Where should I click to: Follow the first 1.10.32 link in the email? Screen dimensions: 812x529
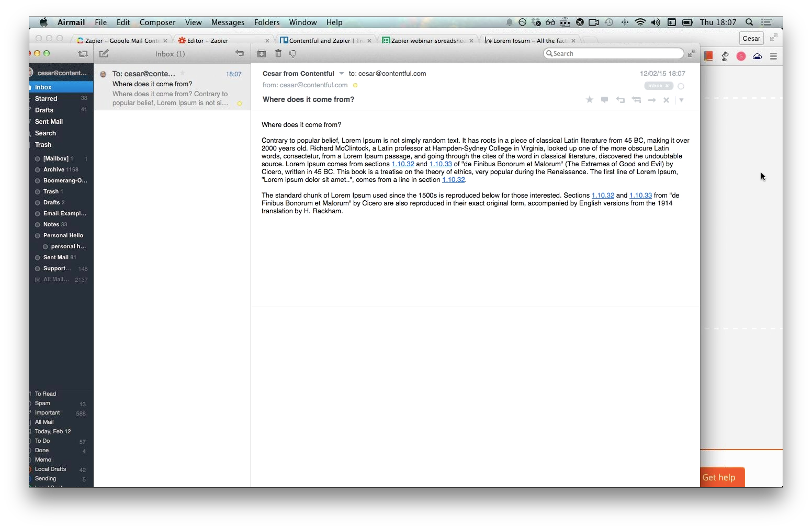point(403,164)
